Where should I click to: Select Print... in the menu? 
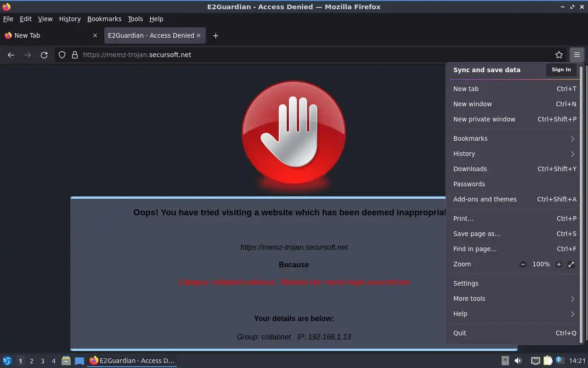point(514,218)
